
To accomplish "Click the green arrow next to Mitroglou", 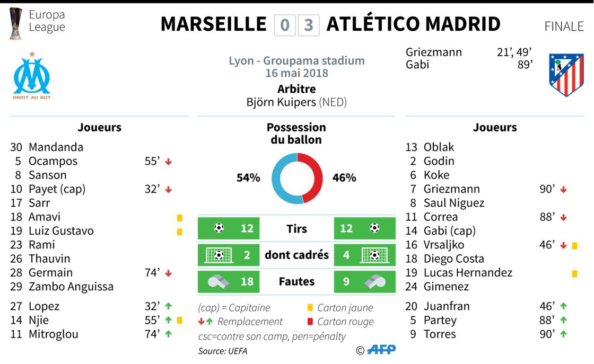I will [x=169, y=334].
